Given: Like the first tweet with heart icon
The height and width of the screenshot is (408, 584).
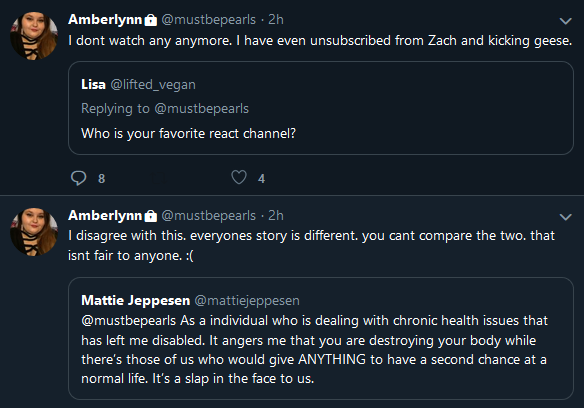Looking at the screenshot, I should [x=239, y=177].
